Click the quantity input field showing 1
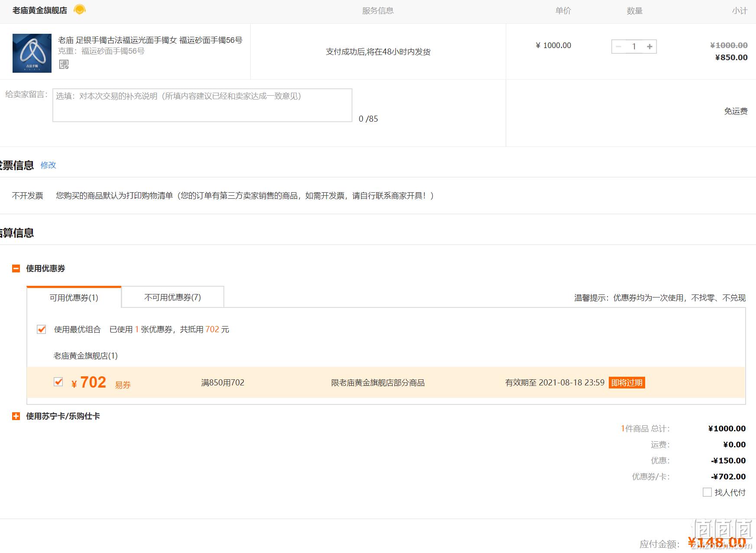This screenshot has width=756, height=553. [x=634, y=47]
